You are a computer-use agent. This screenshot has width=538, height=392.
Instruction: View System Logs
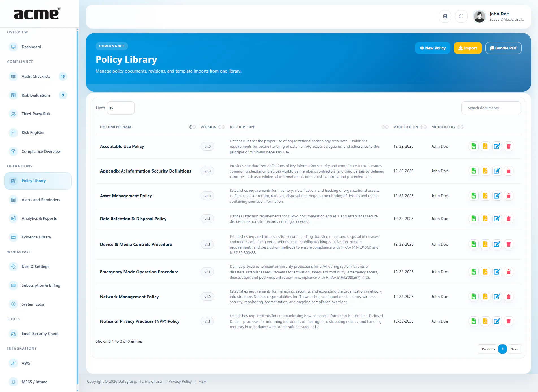[38, 304]
